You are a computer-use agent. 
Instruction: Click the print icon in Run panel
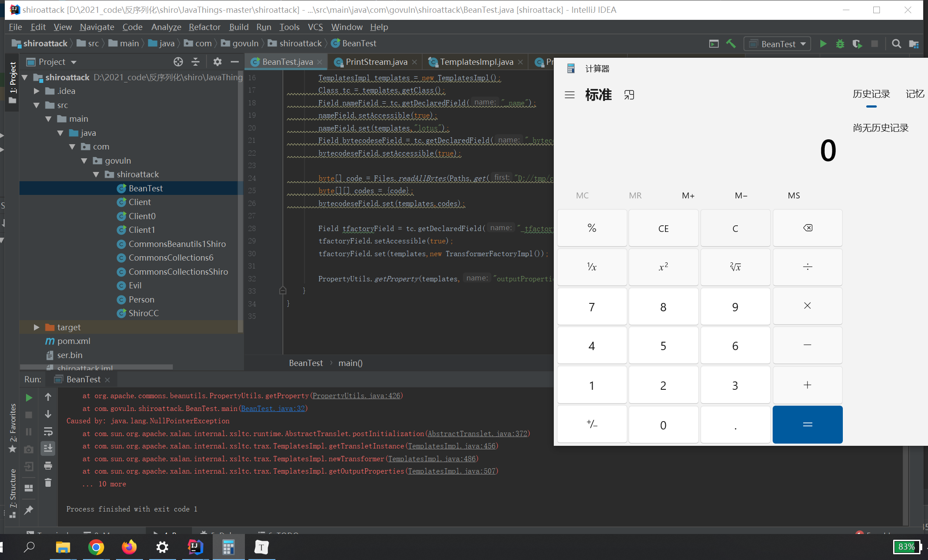[x=48, y=466]
